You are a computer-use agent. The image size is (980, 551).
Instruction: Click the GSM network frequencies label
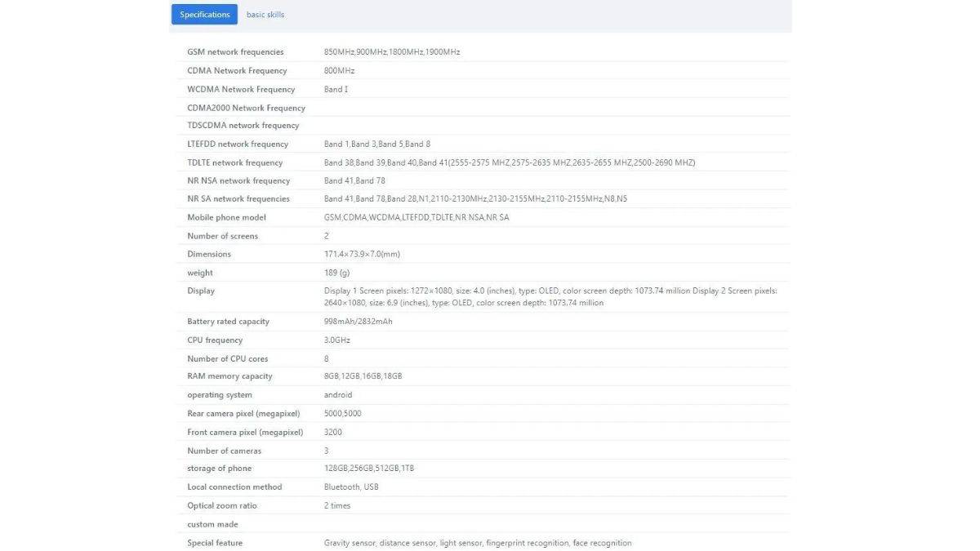(x=235, y=52)
